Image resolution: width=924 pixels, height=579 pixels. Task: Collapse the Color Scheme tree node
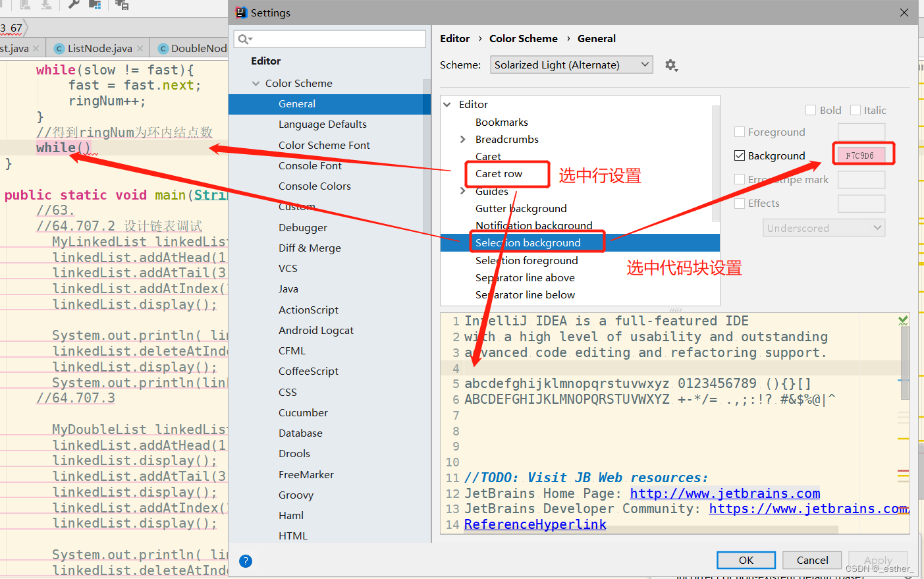click(256, 84)
